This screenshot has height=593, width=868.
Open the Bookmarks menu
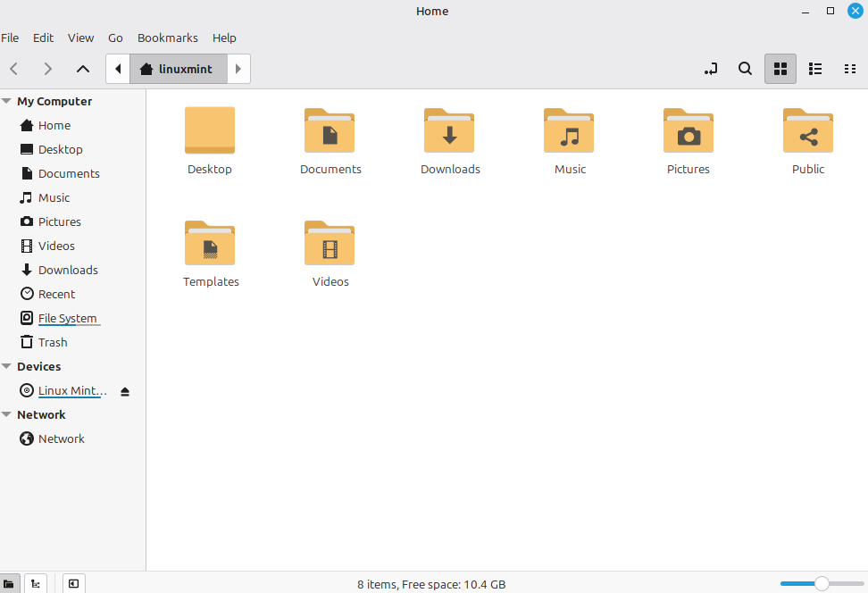167,38
